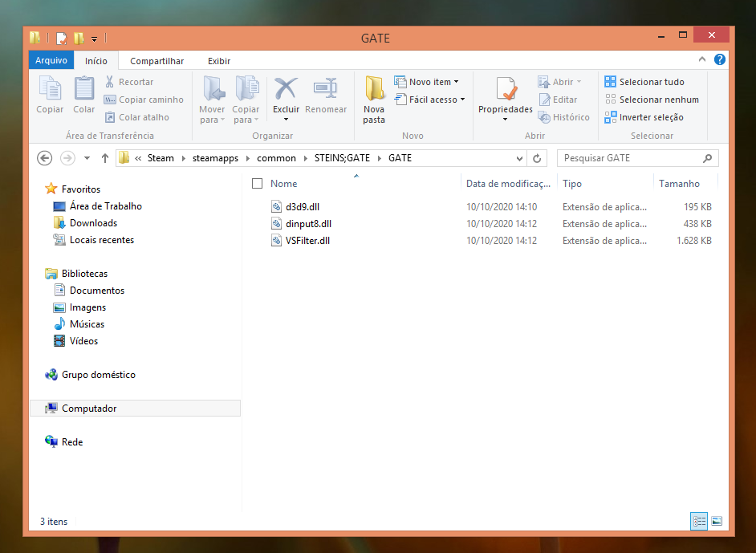Open the Copiar para menu
This screenshot has width=756, height=553.
246,100
